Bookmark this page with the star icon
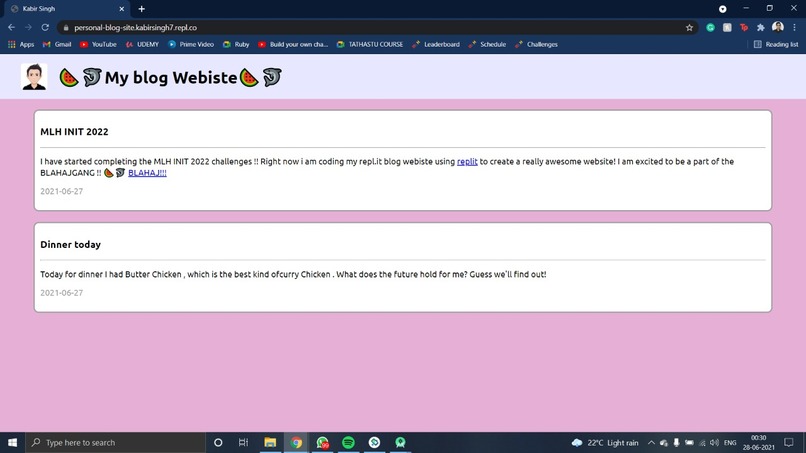This screenshot has width=806, height=453. (x=689, y=28)
